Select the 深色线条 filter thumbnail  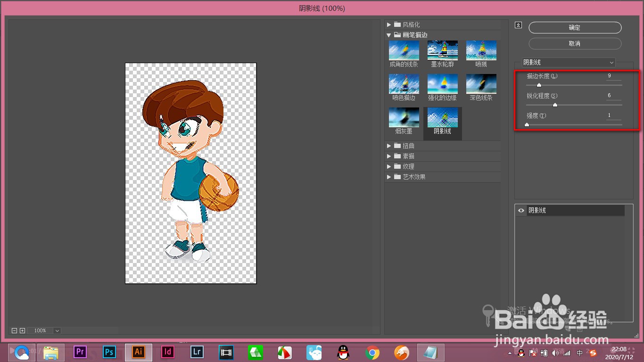481,84
